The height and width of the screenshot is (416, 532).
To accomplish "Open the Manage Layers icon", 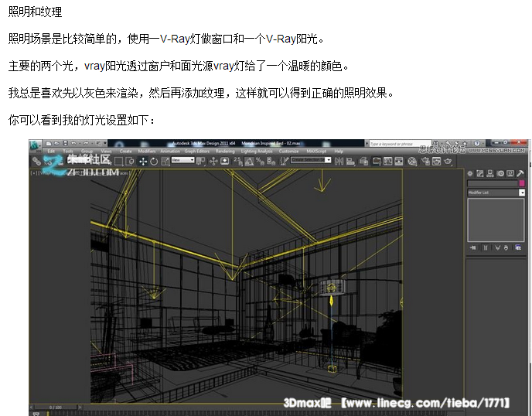I will pyautogui.click(x=364, y=162).
